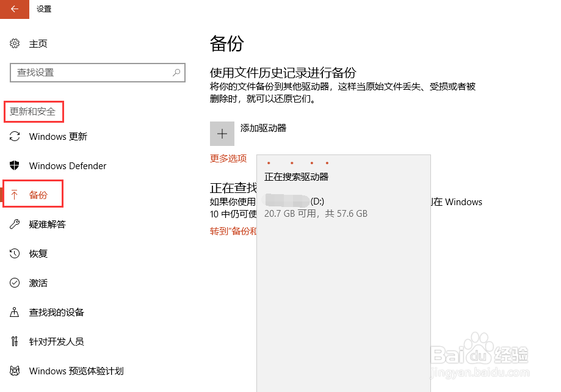Click the 更多选项 link
Screen dimensions: 561x392
228,158
